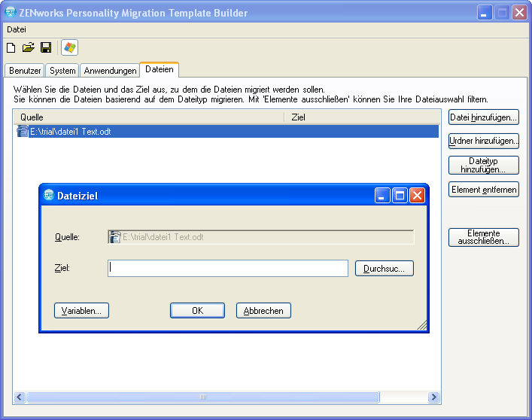Image resolution: width=532 pixels, height=420 pixels.
Task: Close the Dateiziel dialog
Action: 417,196
